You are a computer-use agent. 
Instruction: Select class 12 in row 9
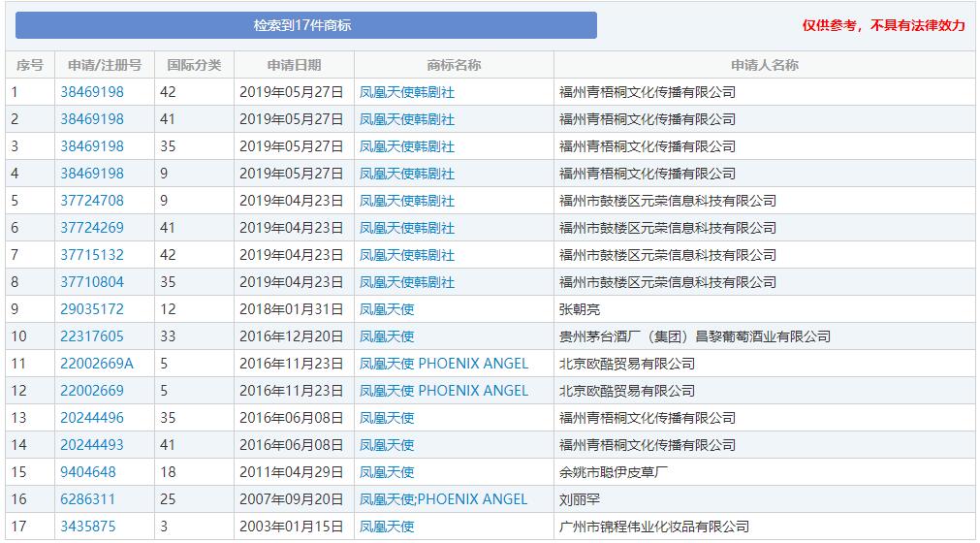point(168,309)
